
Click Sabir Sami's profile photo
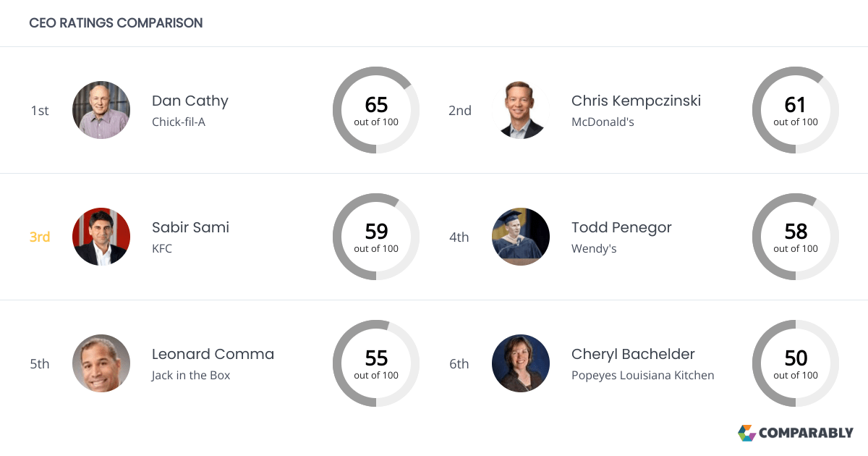[101, 237]
